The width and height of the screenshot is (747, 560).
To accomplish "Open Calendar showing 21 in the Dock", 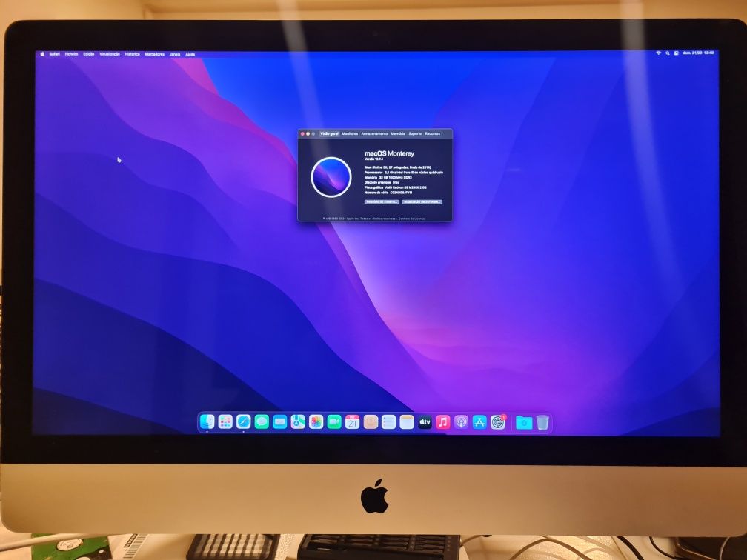I will (x=352, y=421).
